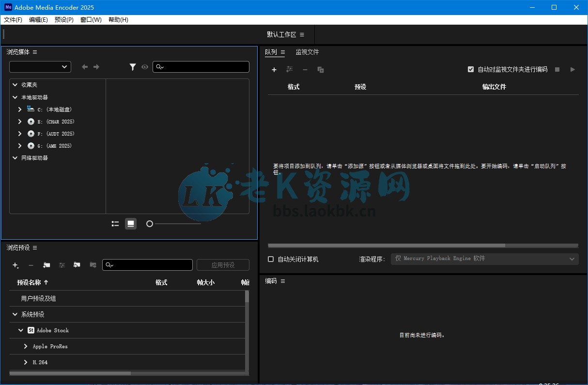Click the preset browser horizontal scrollbar
The image size is (588, 385).
click(70, 373)
